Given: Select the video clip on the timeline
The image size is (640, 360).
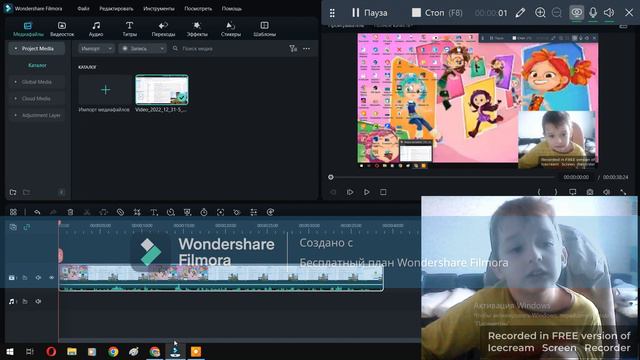Looking at the screenshot, I should (x=221, y=278).
